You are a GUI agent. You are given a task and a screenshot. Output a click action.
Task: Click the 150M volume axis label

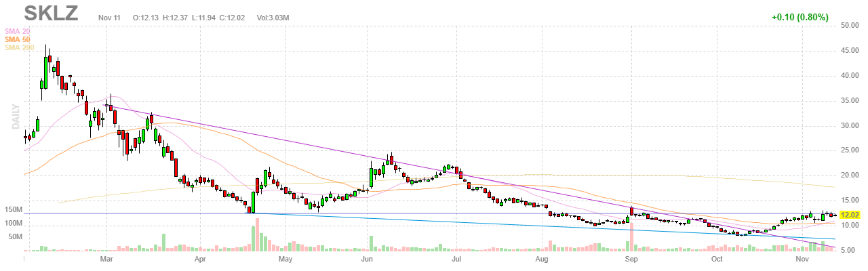pyautogui.click(x=12, y=210)
